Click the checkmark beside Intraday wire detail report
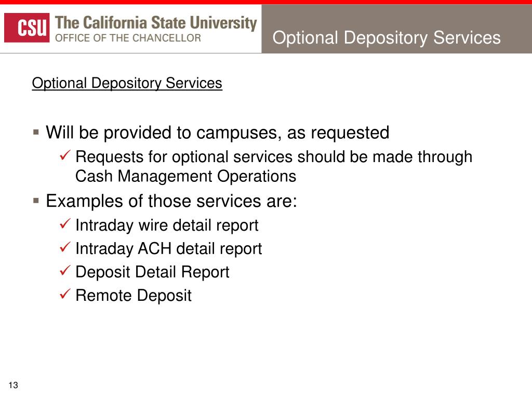532x399 pixels. pos(65,223)
